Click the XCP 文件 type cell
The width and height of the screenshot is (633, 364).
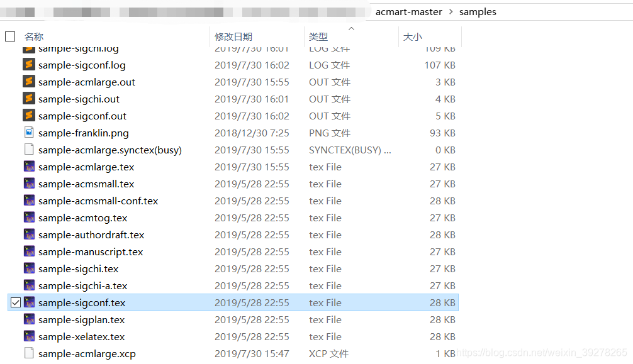point(328,353)
